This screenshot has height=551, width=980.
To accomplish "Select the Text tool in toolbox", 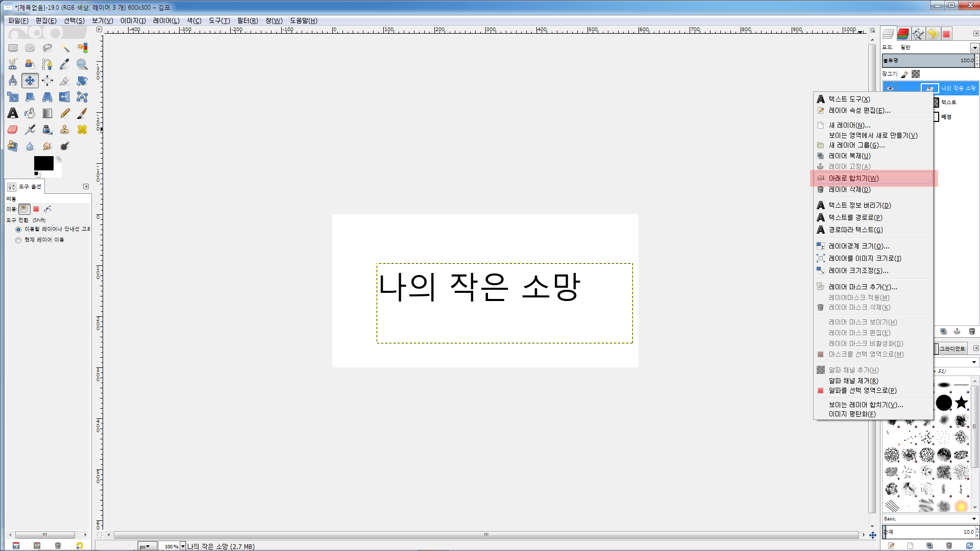I will 13,113.
